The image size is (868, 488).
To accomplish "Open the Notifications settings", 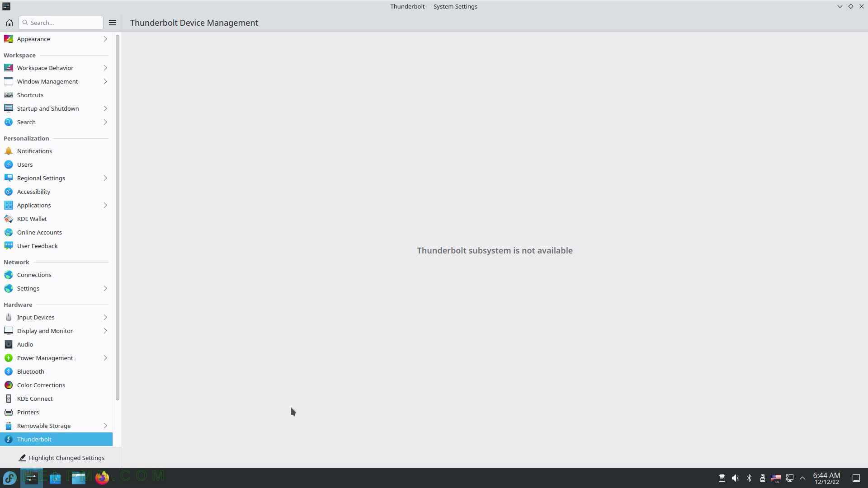I will (56, 151).
